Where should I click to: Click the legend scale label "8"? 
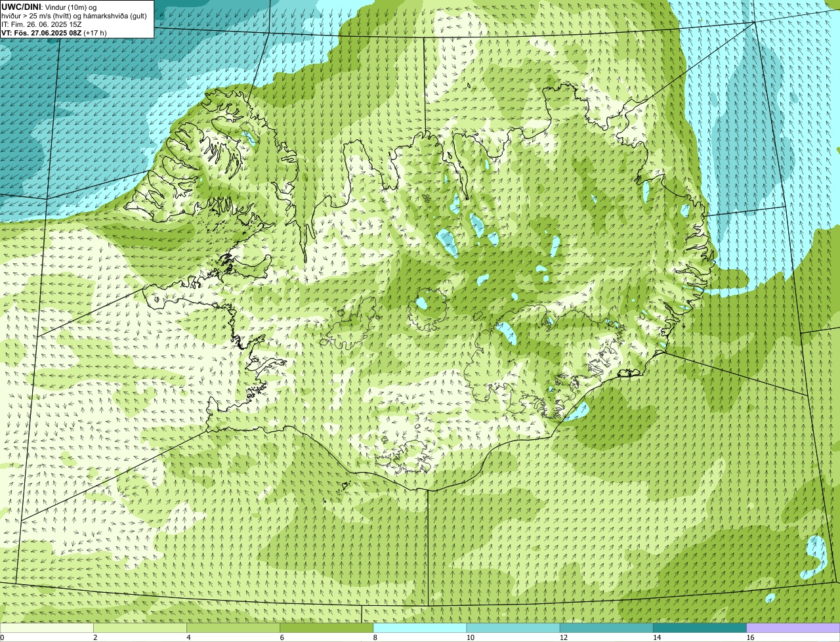(x=375, y=637)
